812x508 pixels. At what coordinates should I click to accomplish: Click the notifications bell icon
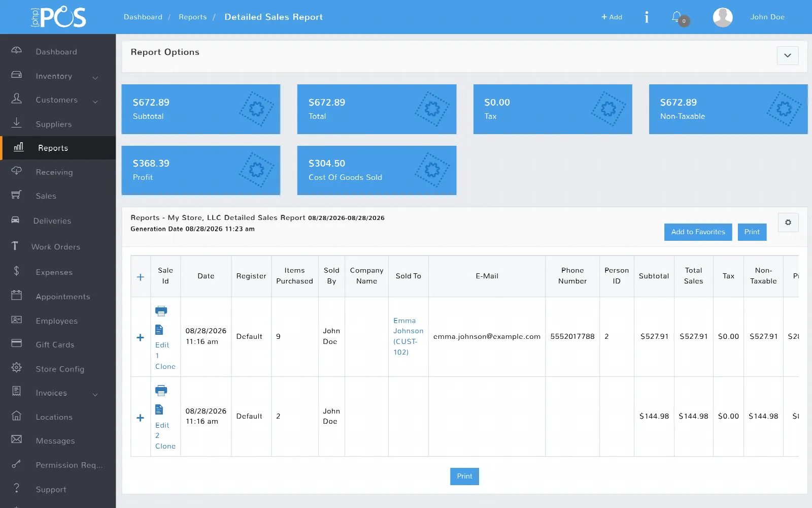point(676,17)
